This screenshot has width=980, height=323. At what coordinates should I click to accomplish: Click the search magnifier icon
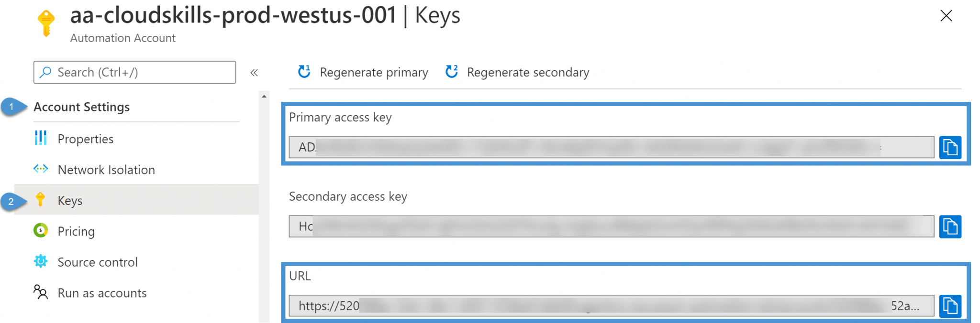point(45,72)
